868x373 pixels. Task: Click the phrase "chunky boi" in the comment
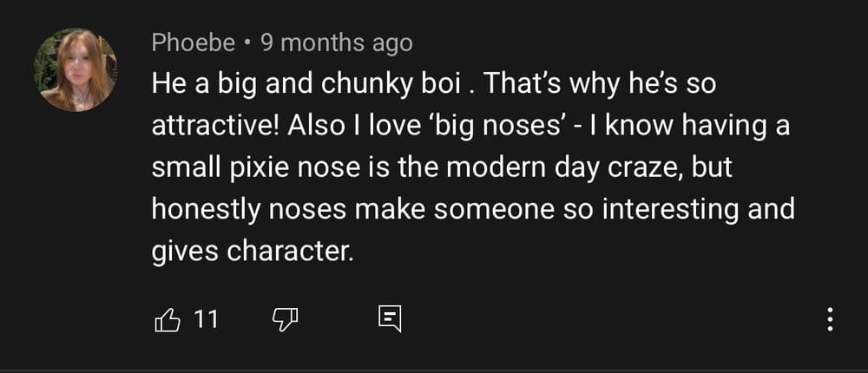point(400,84)
